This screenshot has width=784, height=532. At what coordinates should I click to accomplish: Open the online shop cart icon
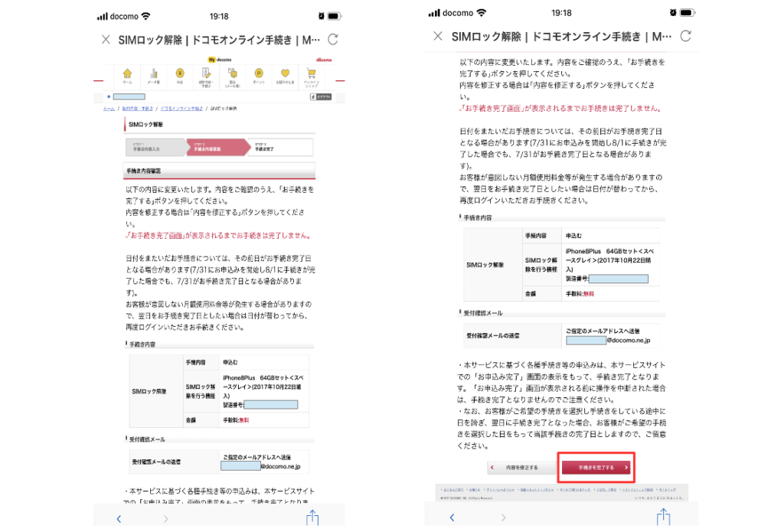312,75
